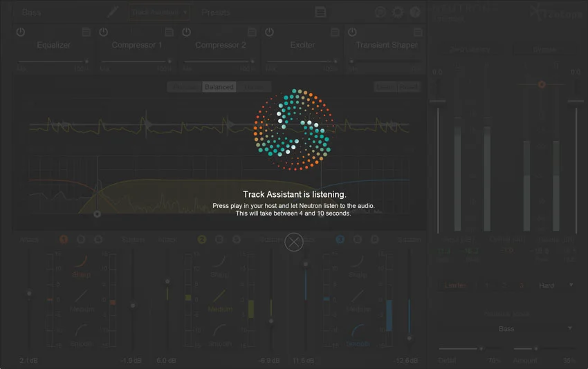Click band 2 Attack slider handle
The image size is (588, 369).
click(x=167, y=281)
